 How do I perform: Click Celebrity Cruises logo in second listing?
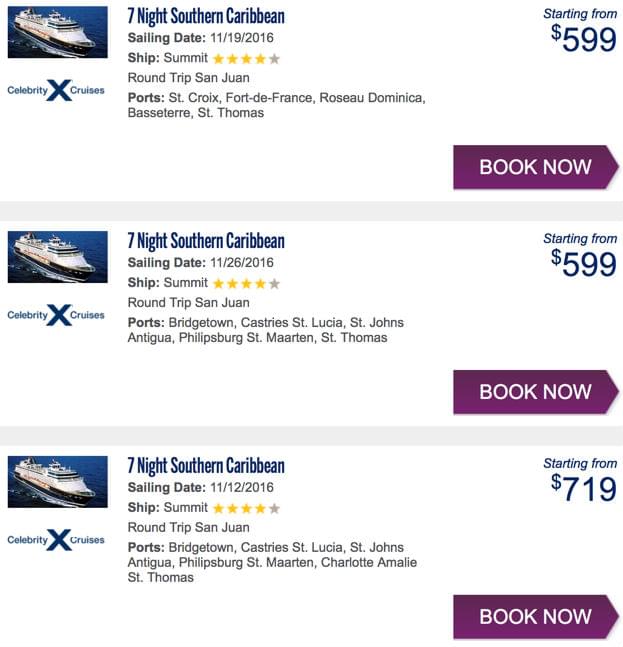click(x=56, y=315)
